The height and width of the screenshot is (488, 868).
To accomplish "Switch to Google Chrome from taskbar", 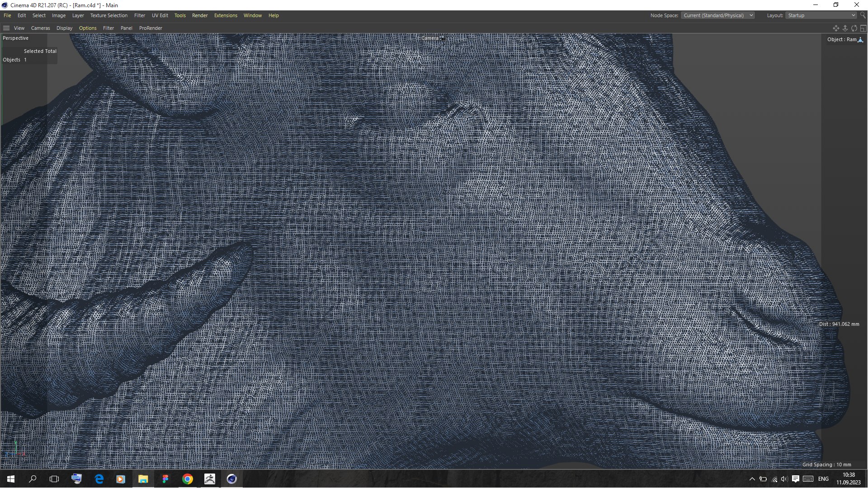I will point(187,479).
